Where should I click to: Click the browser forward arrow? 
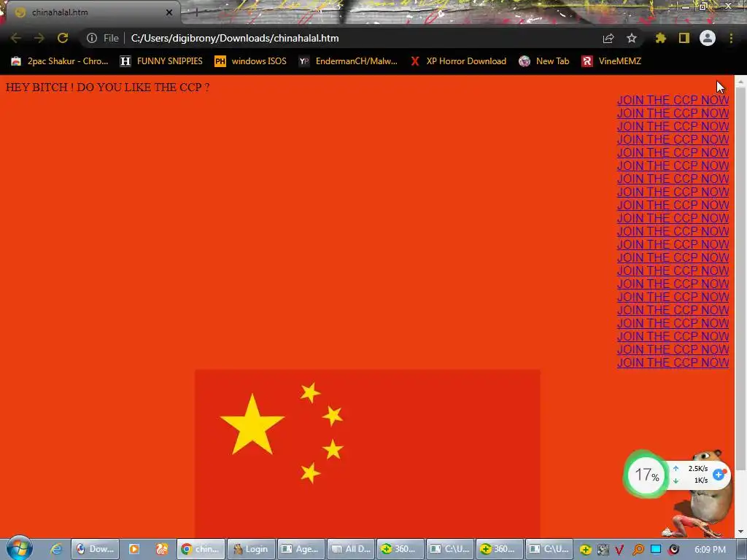click(x=39, y=38)
